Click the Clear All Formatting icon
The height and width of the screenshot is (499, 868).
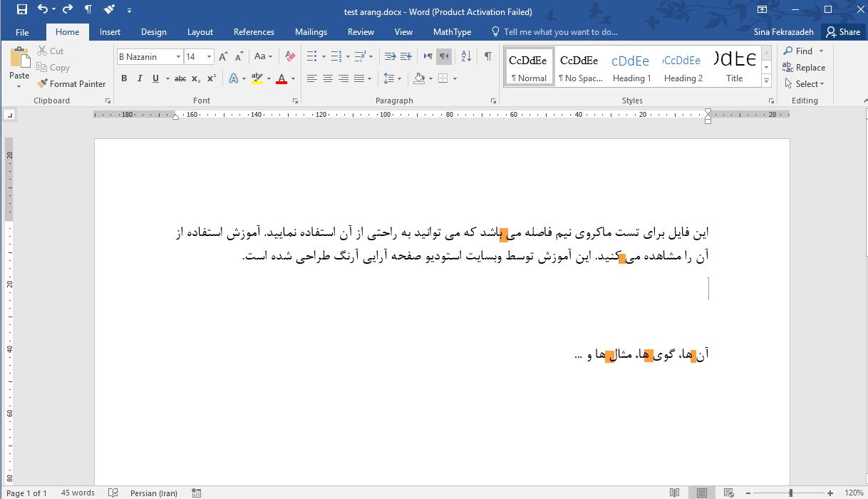(x=289, y=56)
